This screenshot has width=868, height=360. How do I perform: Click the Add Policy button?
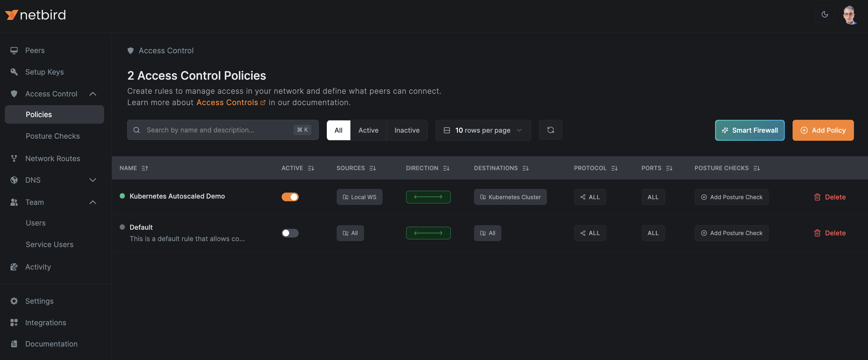(x=823, y=130)
